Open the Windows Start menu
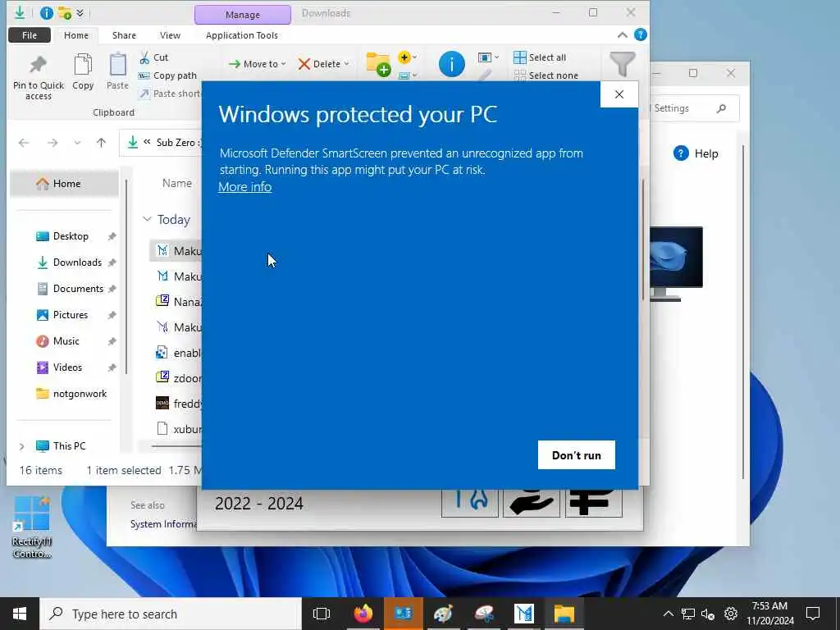The image size is (840, 630). coord(20,614)
